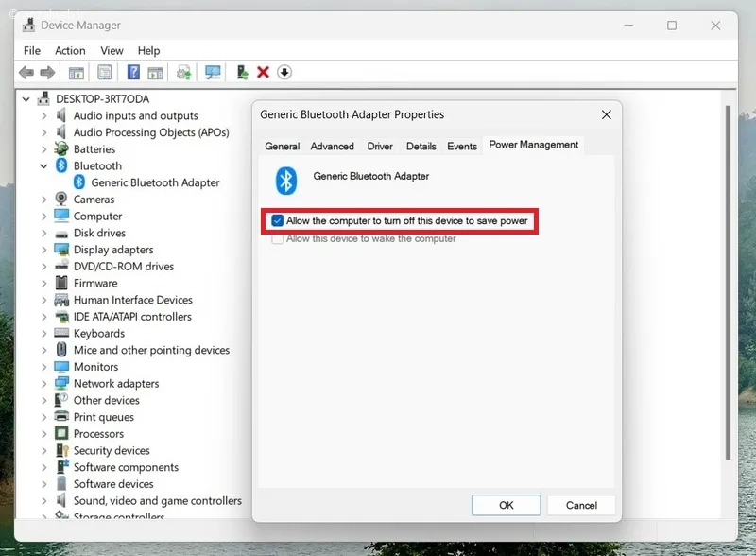Click the Bluetooth icon in Properties dialog
The height and width of the screenshot is (556, 756).
[x=286, y=181]
